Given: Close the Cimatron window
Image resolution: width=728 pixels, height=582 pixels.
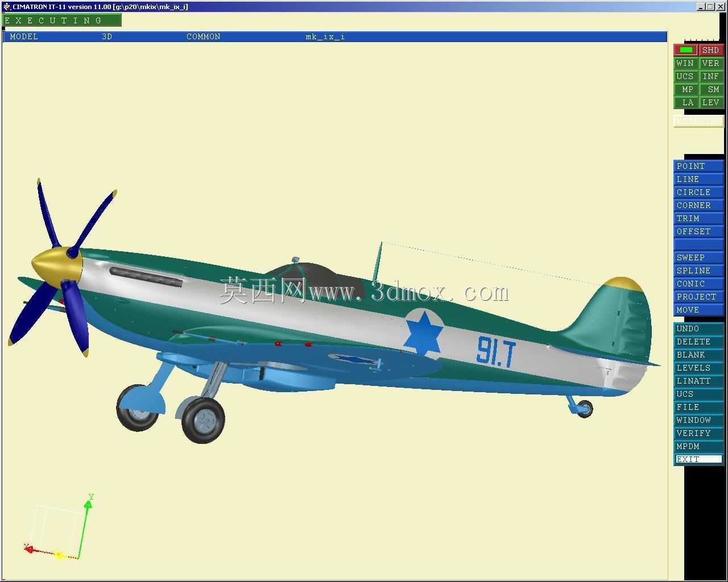Looking at the screenshot, I should point(719,6).
